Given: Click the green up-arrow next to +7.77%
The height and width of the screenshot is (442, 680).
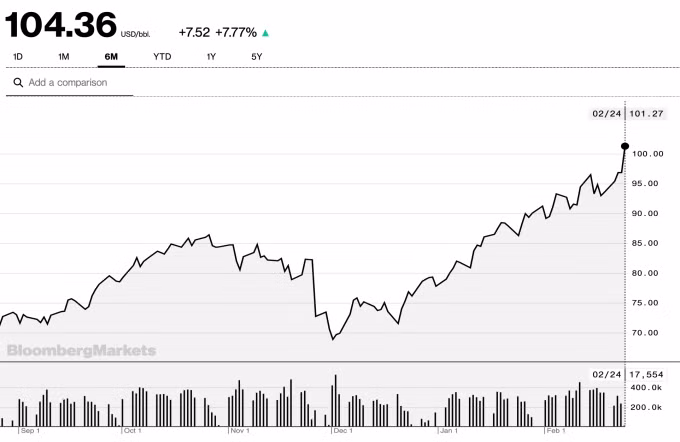Looking at the screenshot, I should (265, 33).
